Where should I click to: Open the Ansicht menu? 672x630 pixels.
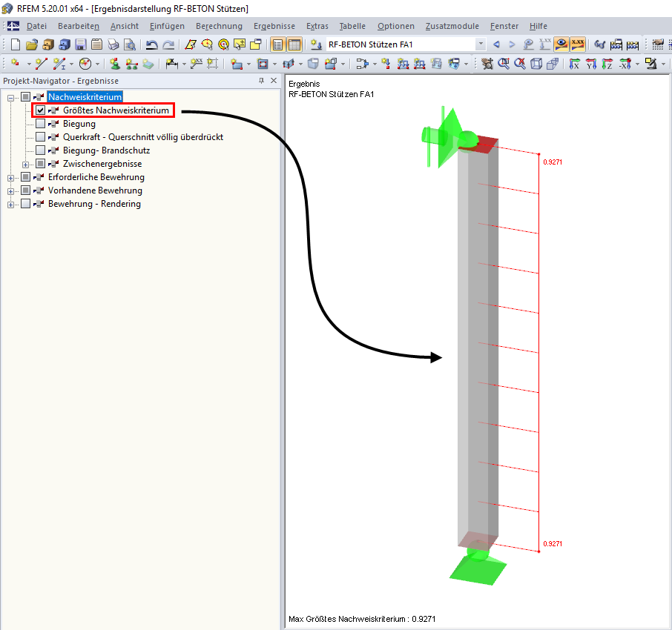(x=125, y=26)
